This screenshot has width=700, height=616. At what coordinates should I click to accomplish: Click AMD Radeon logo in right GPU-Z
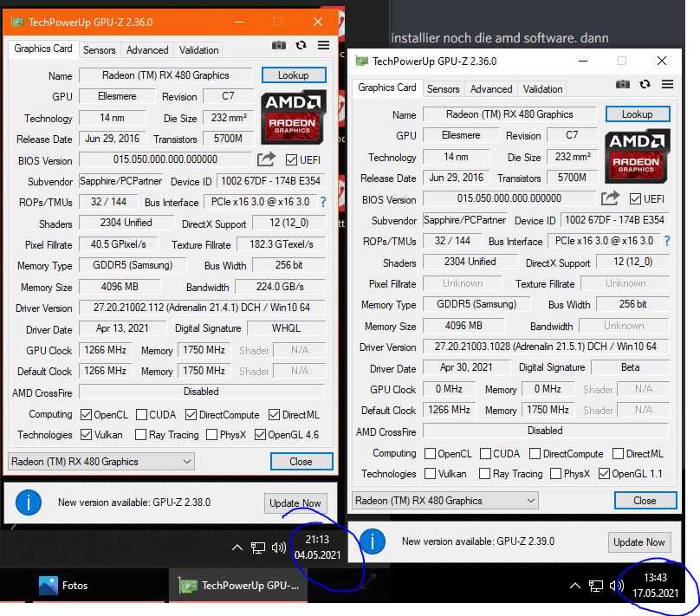point(637,156)
